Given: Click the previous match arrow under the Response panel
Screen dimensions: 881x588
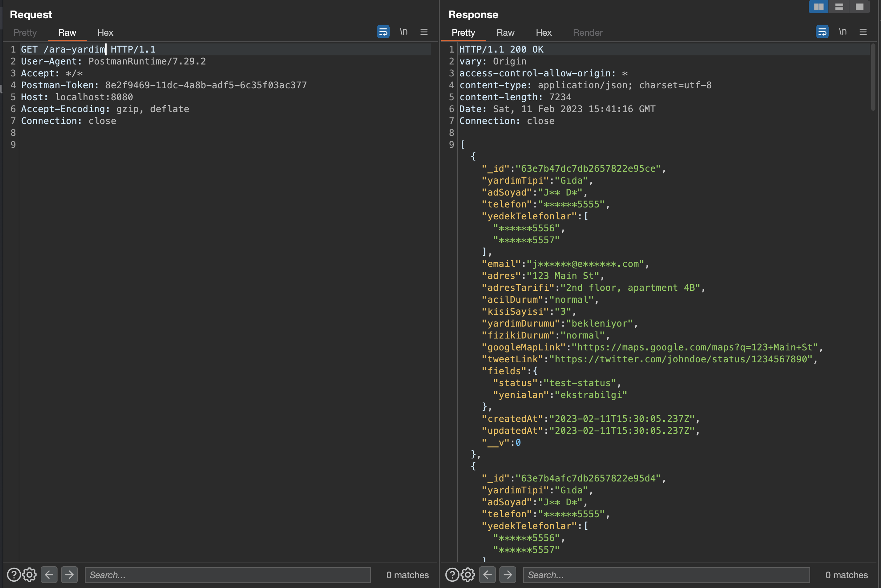Looking at the screenshot, I should tap(487, 574).
